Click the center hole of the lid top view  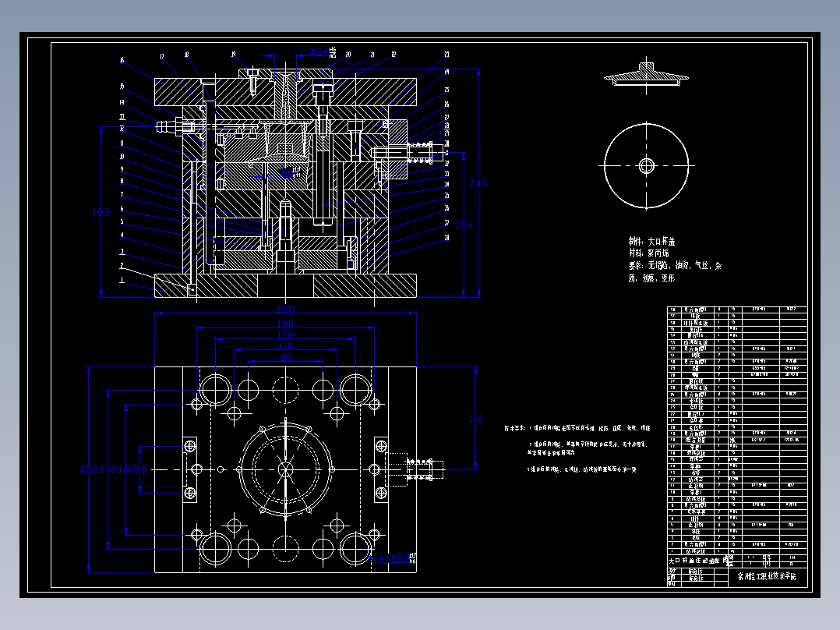click(646, 165)
